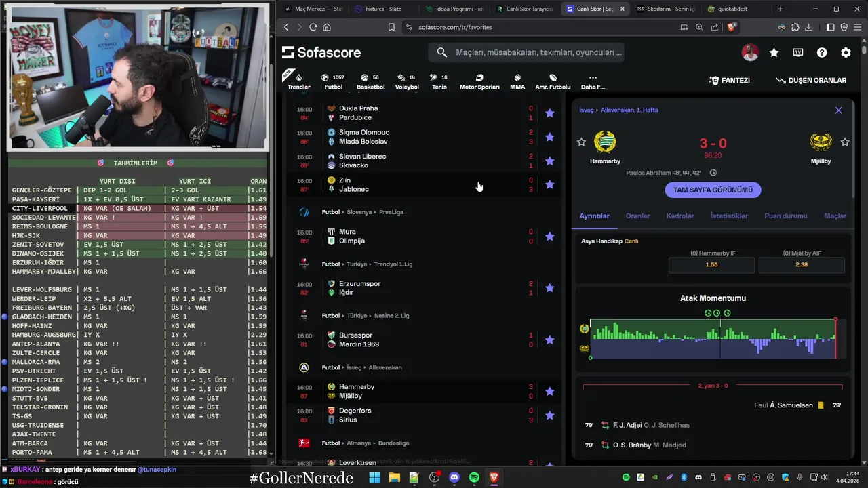Go back in browser history
The width and height of the screenshot is (868, 488).
(286, 27)
